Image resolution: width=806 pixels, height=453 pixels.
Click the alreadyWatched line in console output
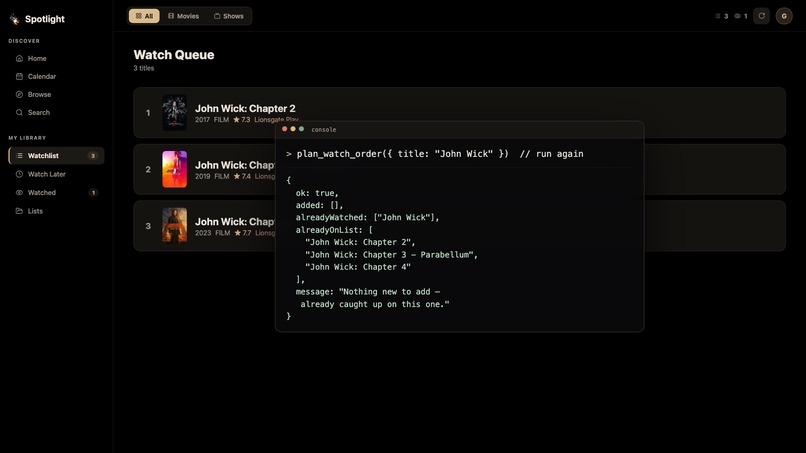pyautogui.click(x=368, y=218)
